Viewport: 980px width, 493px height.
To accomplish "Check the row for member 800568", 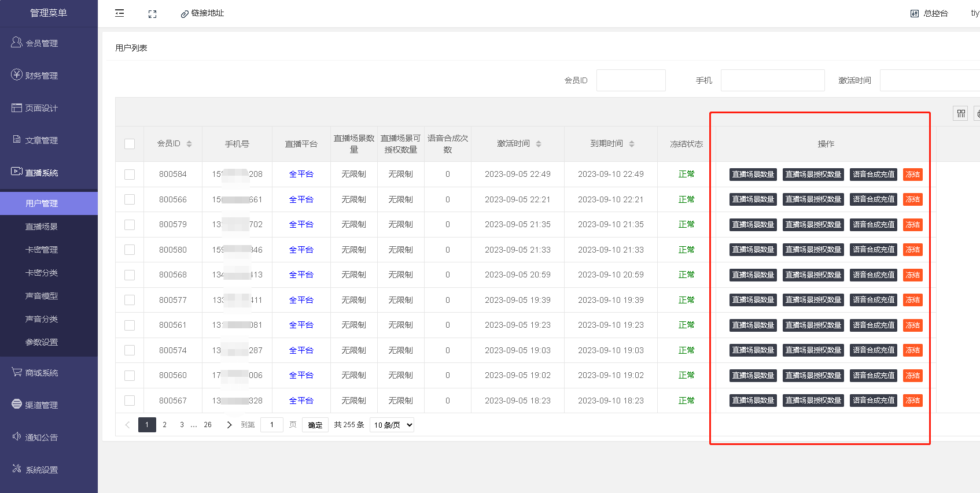I will coord(130,275).
